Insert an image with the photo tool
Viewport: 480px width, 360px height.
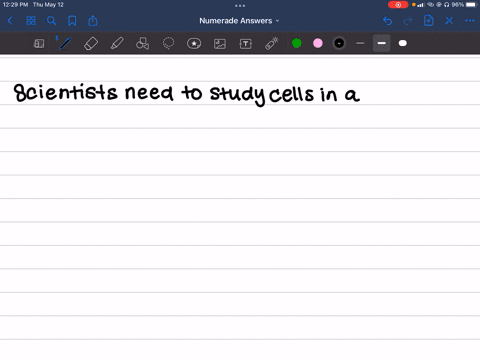[220, 44]
